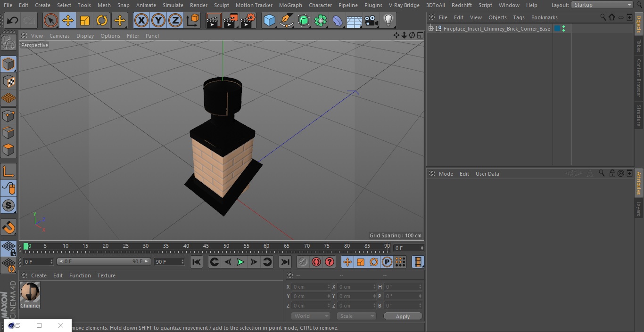This screenshot has height=332, width=644.
Task: Toggle attribute manager lock icon
Action: coord(612,173)
